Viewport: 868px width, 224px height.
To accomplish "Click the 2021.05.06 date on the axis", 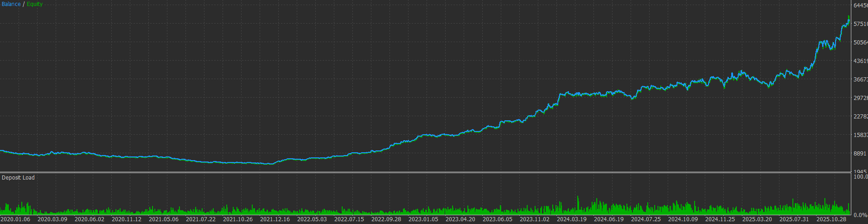I will pyautogui.click(x=164, y=219).
